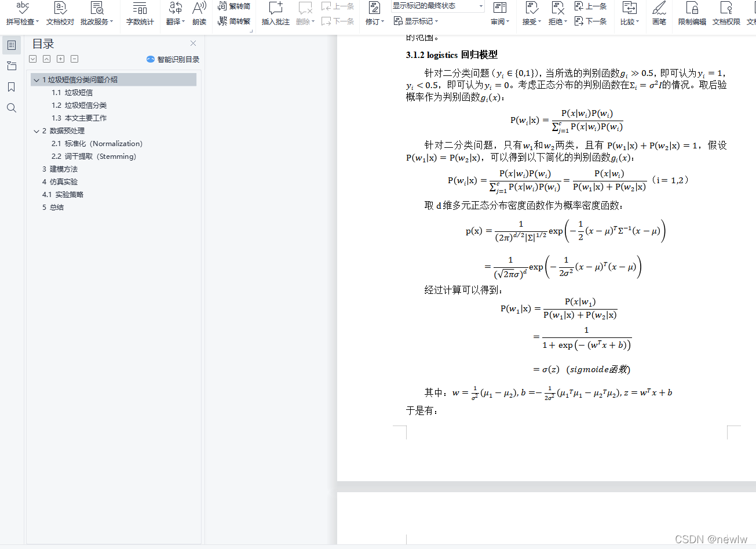Collapse outline levels up-arrow button
The height and width of the screenshot is (549, 756).
pos(47,59)
